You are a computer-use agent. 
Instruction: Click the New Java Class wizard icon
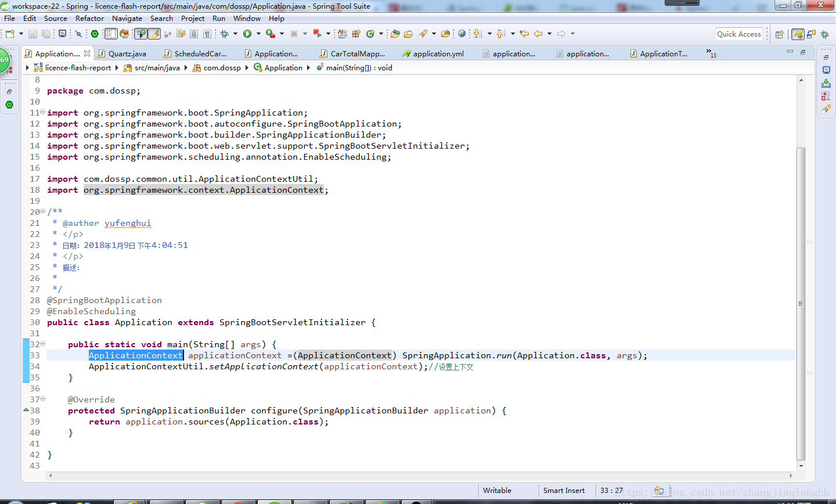coord(370,34)
